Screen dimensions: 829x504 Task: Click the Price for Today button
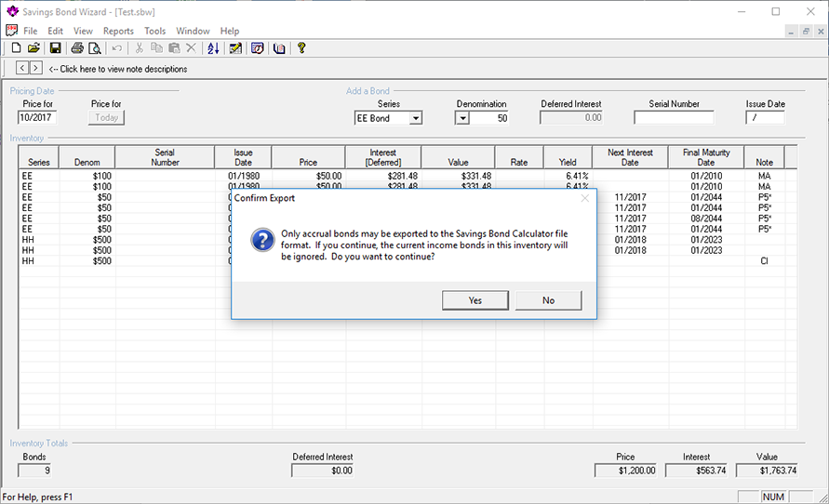tap(106, 117)
